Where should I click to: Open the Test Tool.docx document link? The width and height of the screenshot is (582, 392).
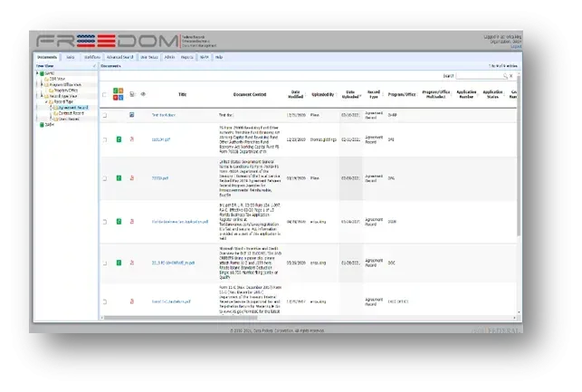pyautogui.click(x=164, y=115)
